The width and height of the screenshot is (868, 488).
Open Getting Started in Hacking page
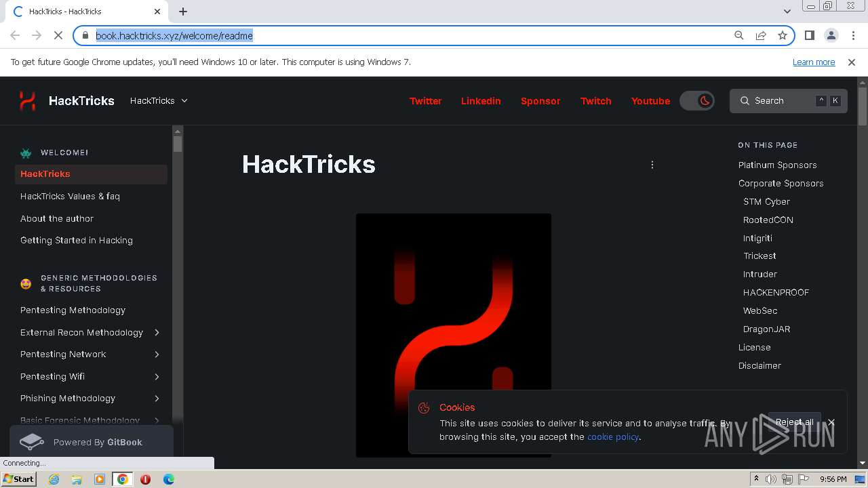pyautogui.click(x=77, y=240)
